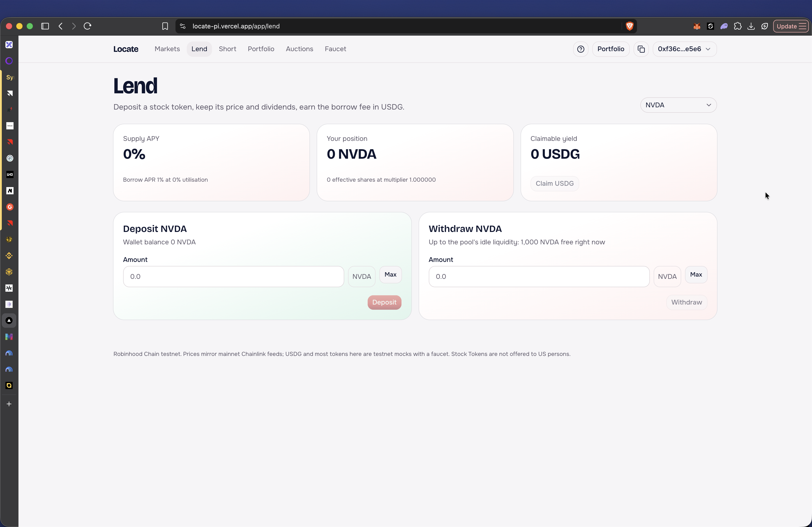Open the colorful M sidebar tab icon
The image size is (812, 527).
point(9,337)
